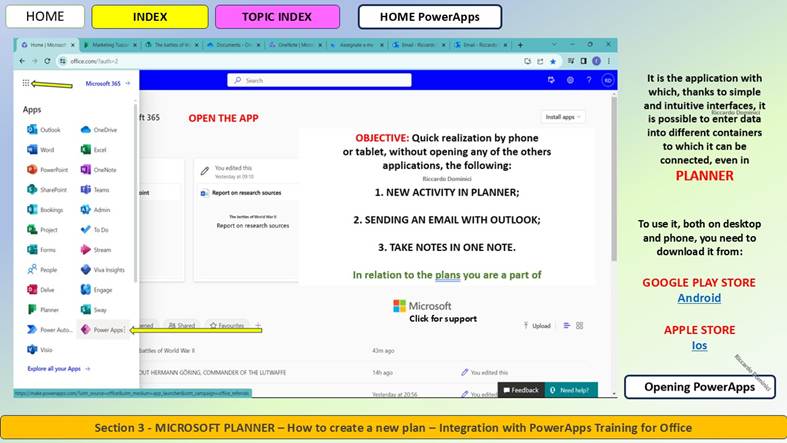787x443 pixels.
Task: Open Sway from the Apps list
Action: (94, 310)
